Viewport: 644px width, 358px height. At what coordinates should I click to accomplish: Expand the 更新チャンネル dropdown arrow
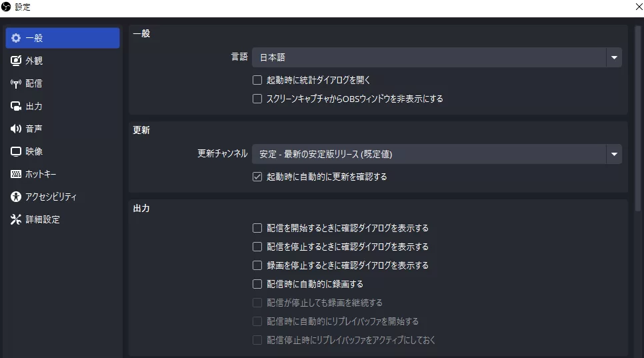coord(613,155)
